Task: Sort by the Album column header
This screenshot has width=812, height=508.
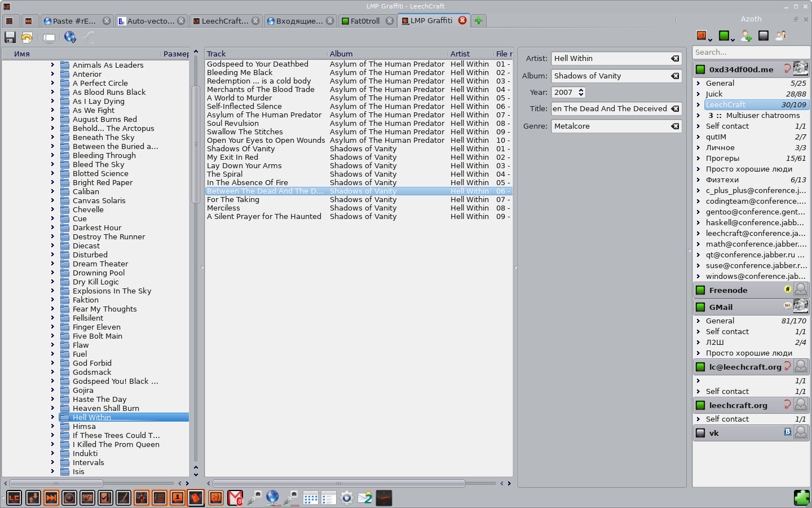Action: point(388,54)
